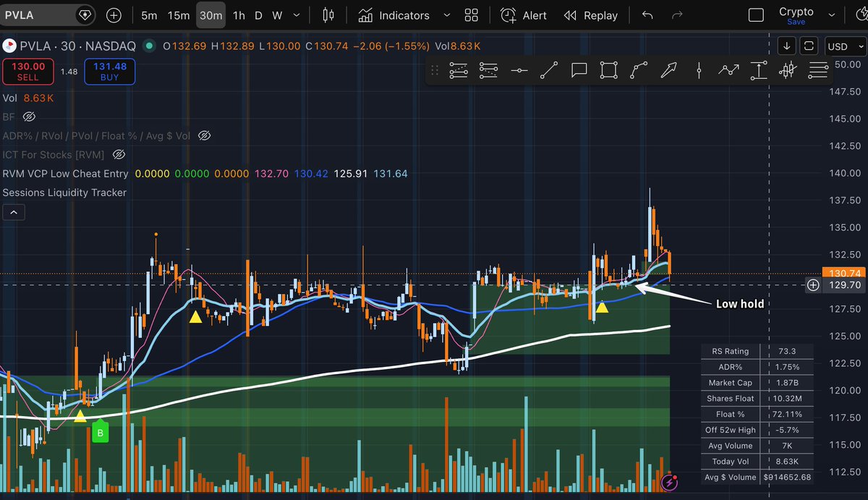The height and width of the screenshot is (500, 868).
Task: Open the candlestick chart type selector
Action: [328, 15]
